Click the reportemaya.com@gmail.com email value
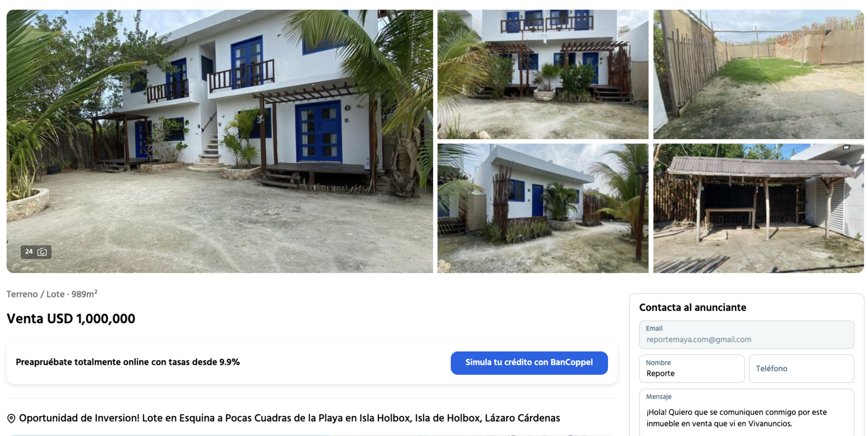 (x=699, y=340)
